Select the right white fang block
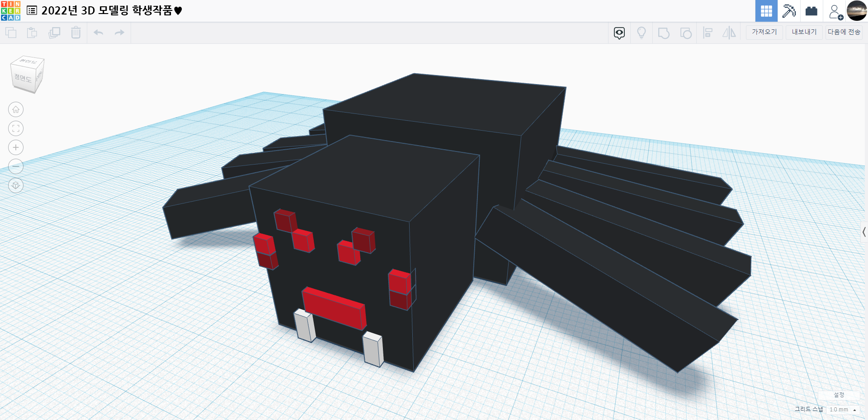Viewport: 868px width, 420px height. (x=373, y=349)
